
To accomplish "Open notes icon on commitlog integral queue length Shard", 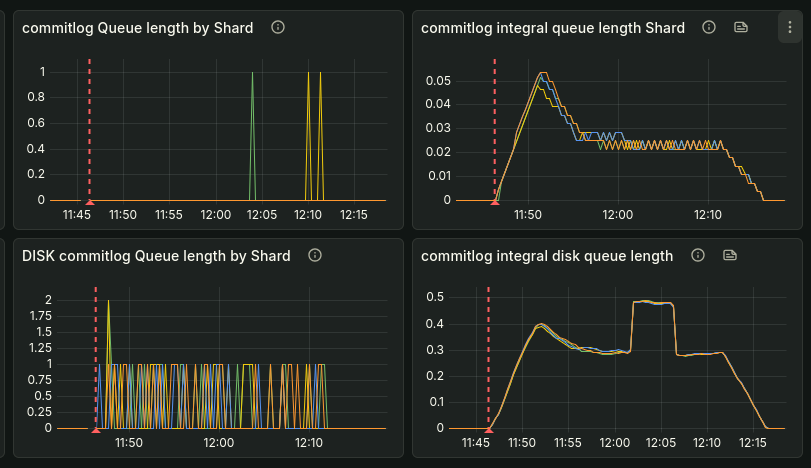I will [x=740, y=28].
